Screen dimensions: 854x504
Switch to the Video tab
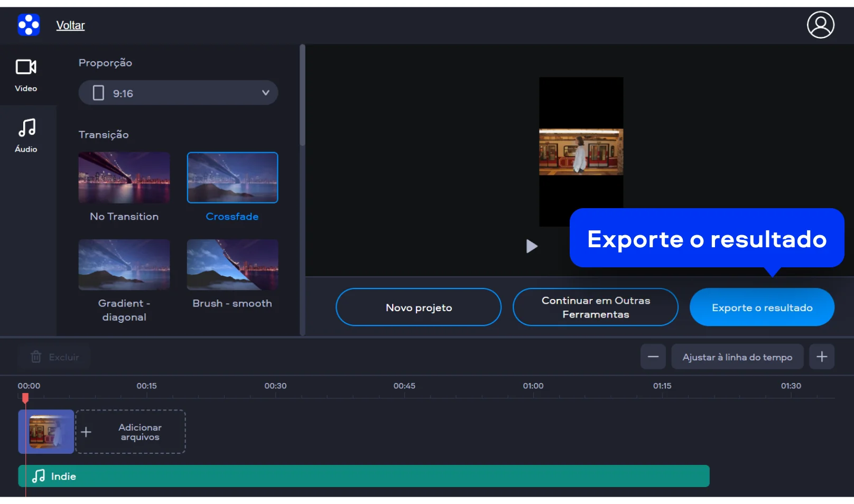(26, 75)
